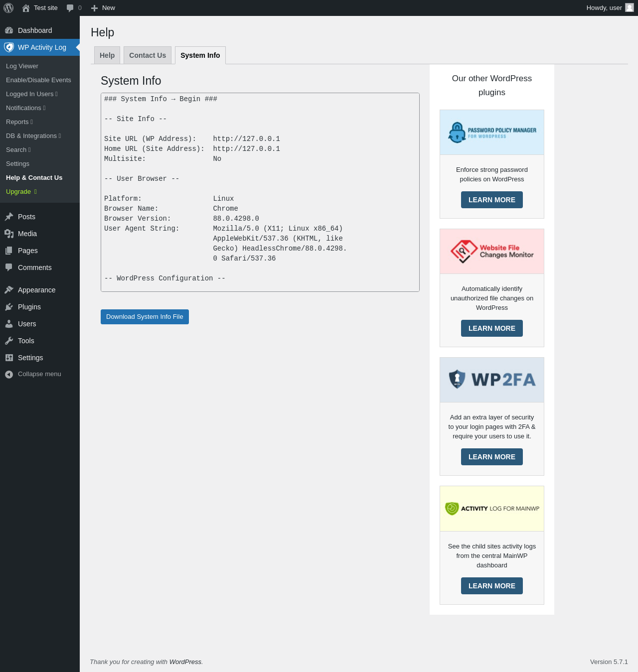Click the Test site home icon

coord(26,8)
